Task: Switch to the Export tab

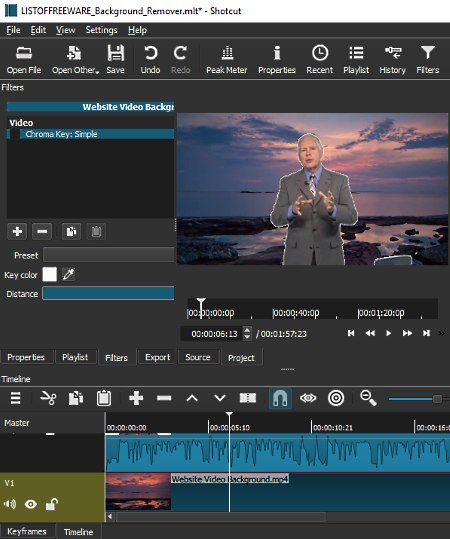Action: click(157, 357)
